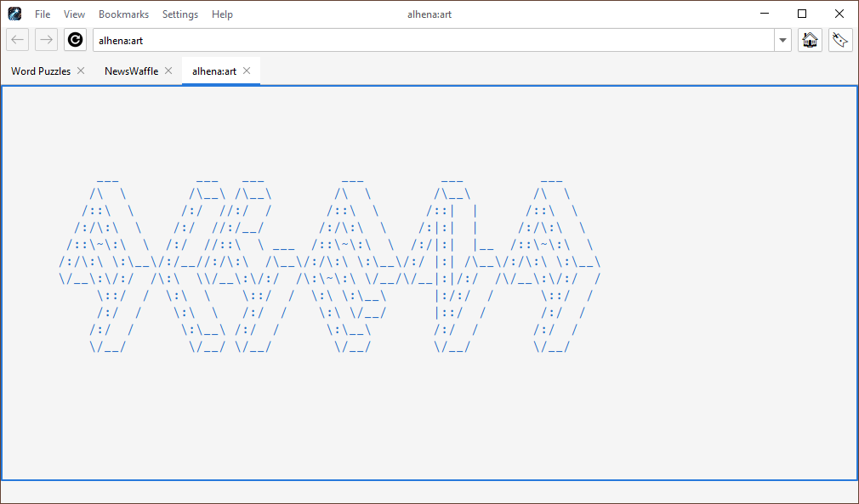Image resolution: width=859 pixels, height=504 pixels.
Task: Go back using the left arrow button
Action: click(18, 40)
